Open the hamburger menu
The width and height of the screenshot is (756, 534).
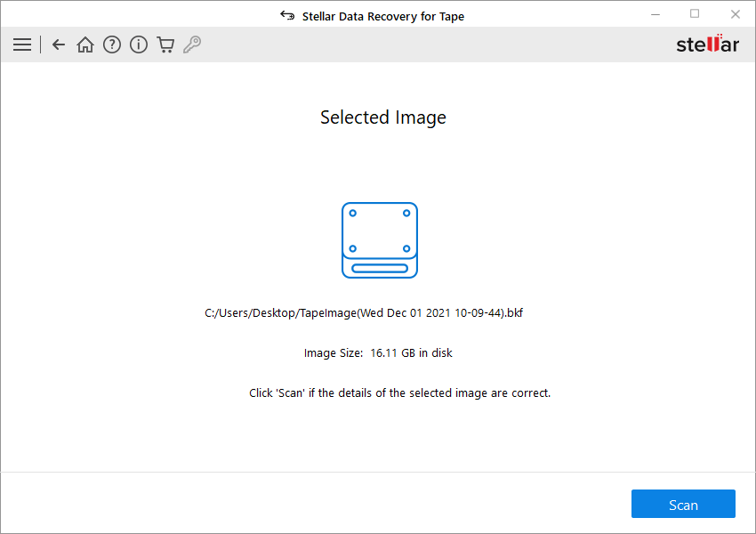(x=22, y=44)
